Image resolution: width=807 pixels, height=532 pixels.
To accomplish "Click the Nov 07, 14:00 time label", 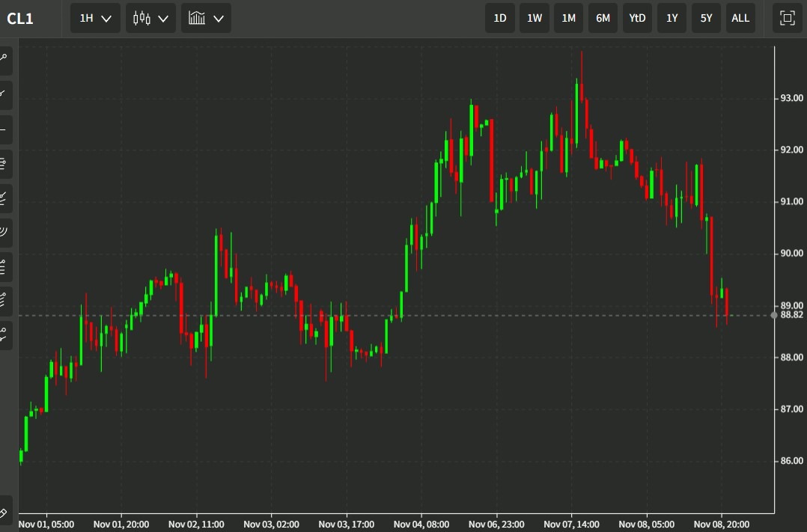I will [x=571, y=525].
